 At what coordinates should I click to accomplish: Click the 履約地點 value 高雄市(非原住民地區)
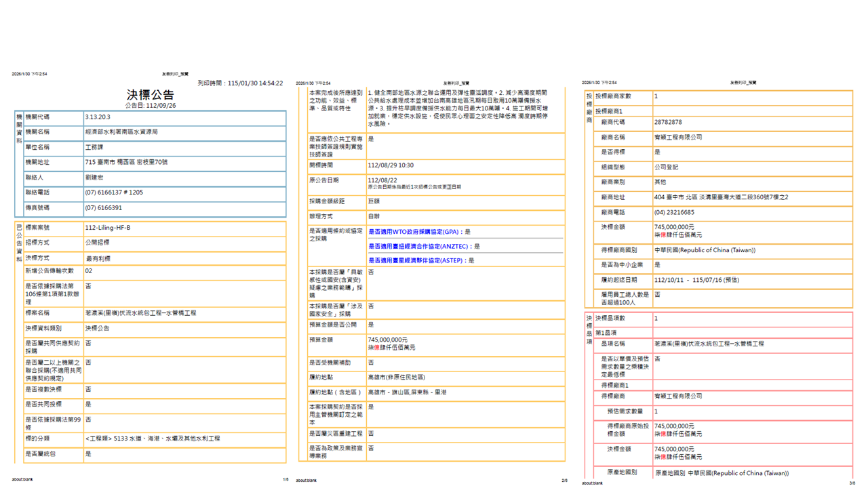coord(396,378)
